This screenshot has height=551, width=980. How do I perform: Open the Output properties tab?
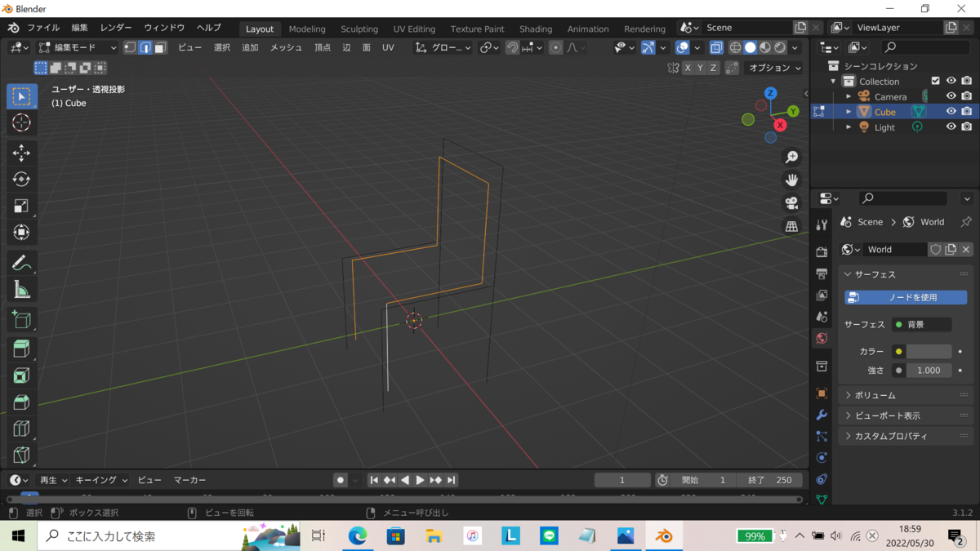pyautogui.click(x=822, y=273)
